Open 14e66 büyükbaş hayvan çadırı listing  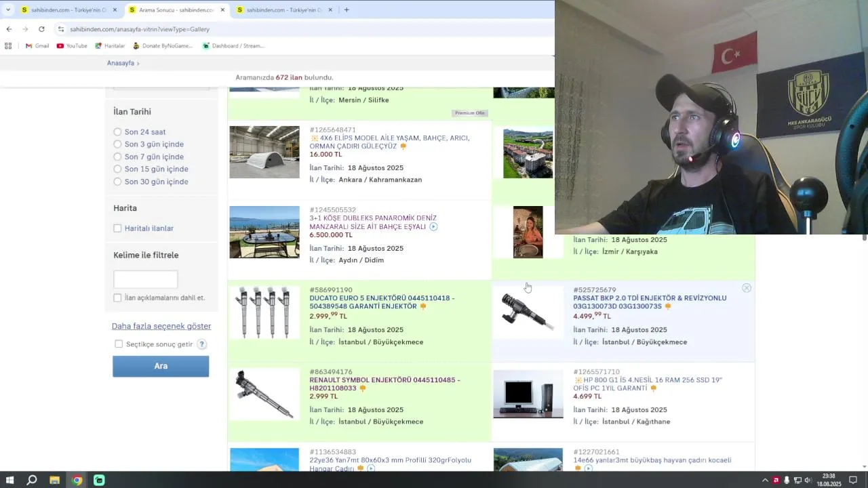(x=652, y=460)
